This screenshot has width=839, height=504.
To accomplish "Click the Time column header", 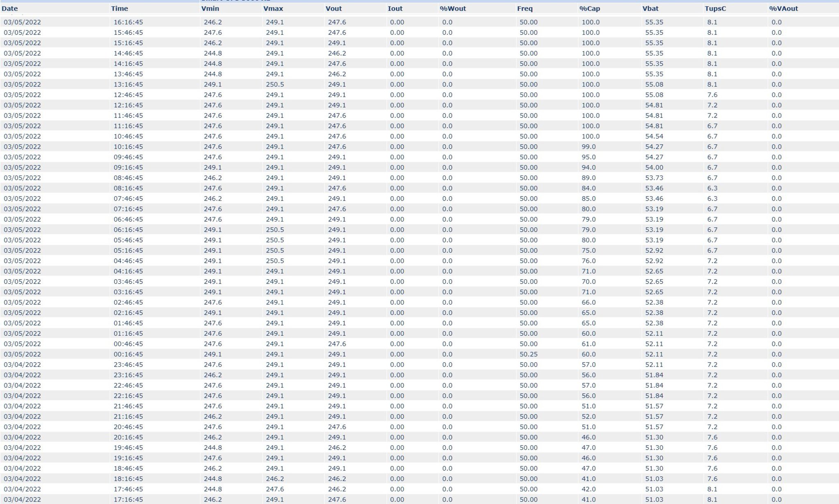I will coord(120,9).
